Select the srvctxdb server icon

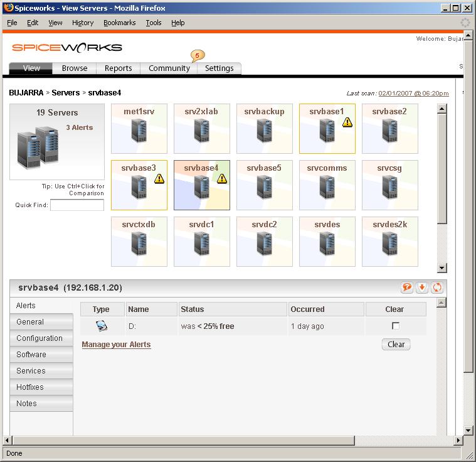click(139, 244)
